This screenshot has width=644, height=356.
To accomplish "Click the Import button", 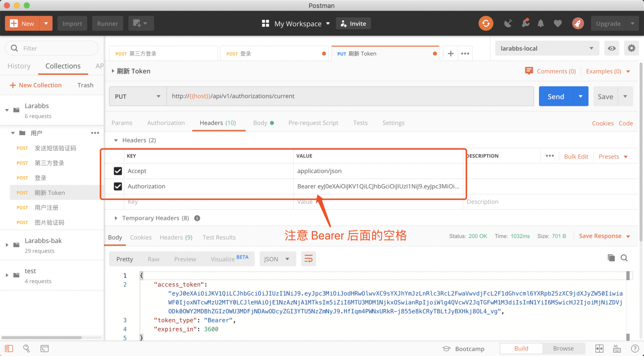I will tap(72, 23).
